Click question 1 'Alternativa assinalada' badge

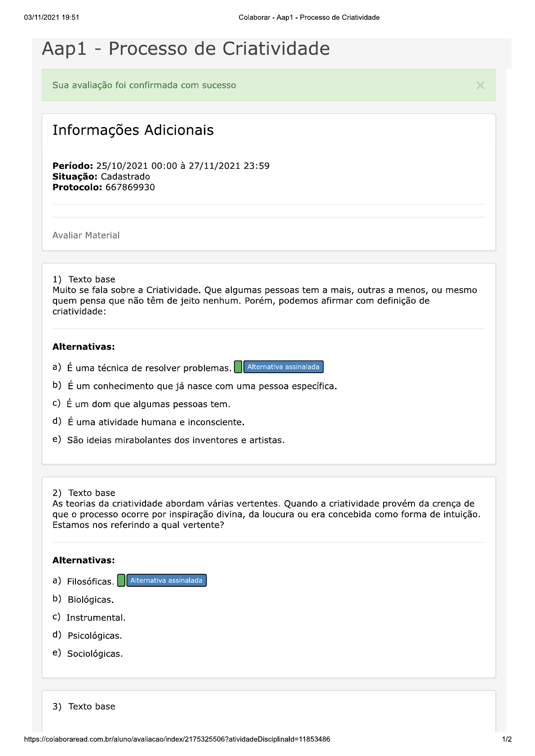click(x=283, y=367)
